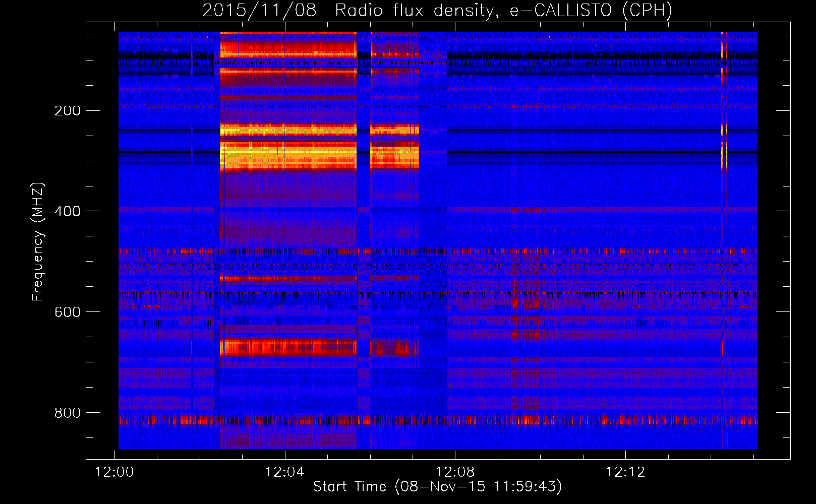Click the plot title "2015/11/08 Radio flux density, e-CALLISTO (CPH)"
The width and height of the screenshot is (816, 504).
(437, 11)
